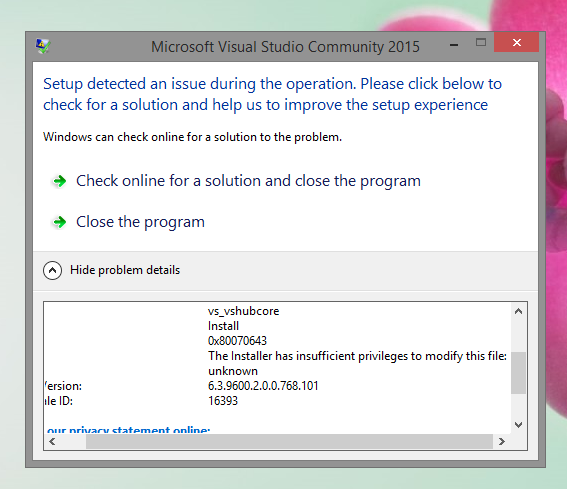Viewport: 567px width, 489px height.
Task: Select the vs_vshubcore text line
Action: (x=243, y=311)
